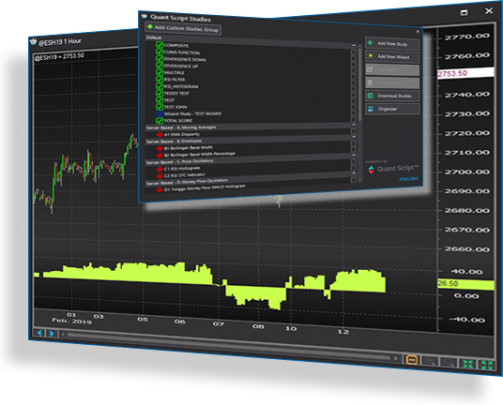This screenshot has height=405, width=503.
Task: Close the Quant Script Studies dialog
Action: [418, 32]
